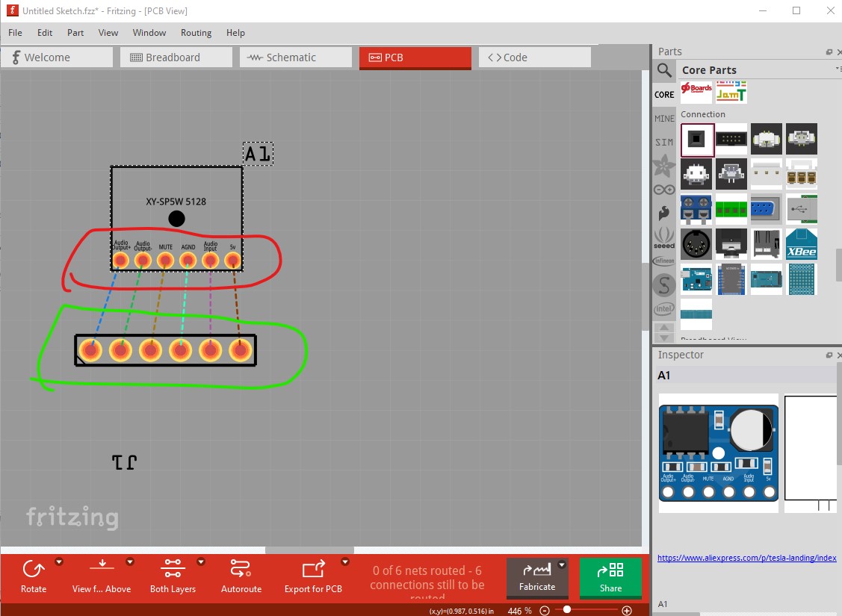842x616 pixels.
Task: Select the Arduino parts bin icon
Action: click(x=663, y=190)
